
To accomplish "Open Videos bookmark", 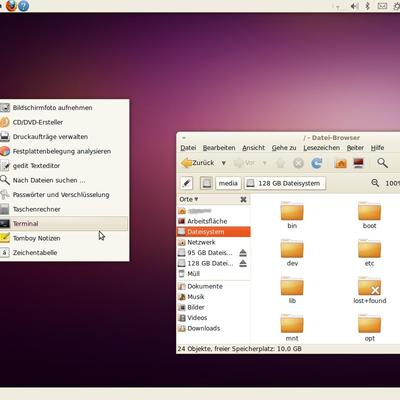I will pos(213,318).
